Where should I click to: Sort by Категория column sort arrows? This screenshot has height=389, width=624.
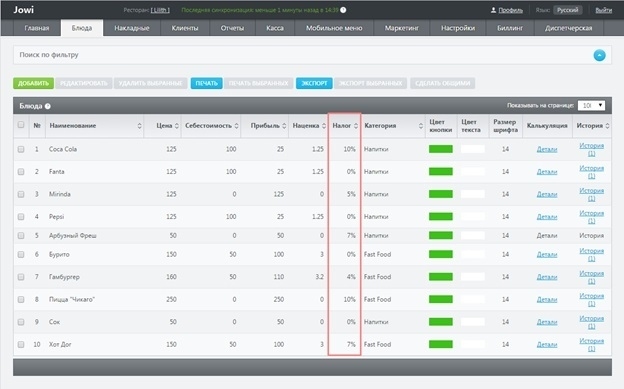[x=421, y=126]
